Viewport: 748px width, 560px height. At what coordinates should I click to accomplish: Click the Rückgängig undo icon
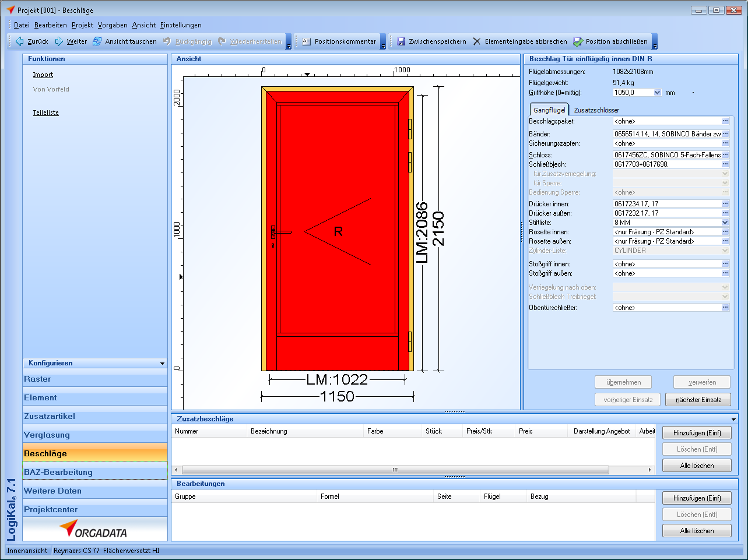[167, 41]
